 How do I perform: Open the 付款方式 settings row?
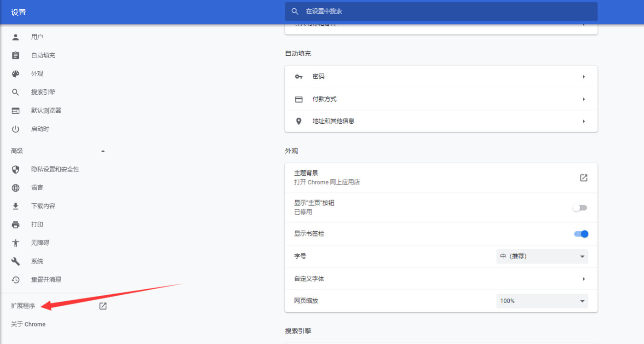tap(441, 99)
